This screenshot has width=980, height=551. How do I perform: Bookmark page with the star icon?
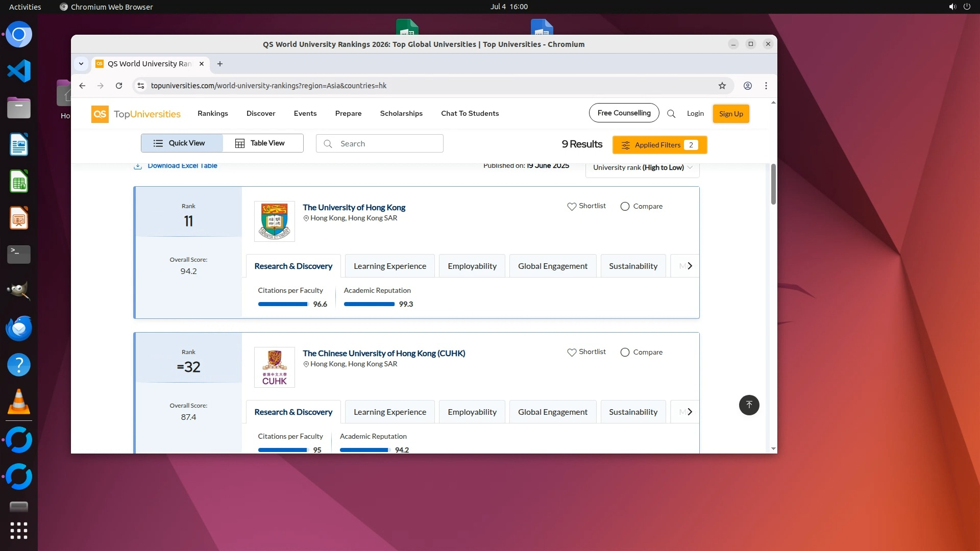click(722, 86)
